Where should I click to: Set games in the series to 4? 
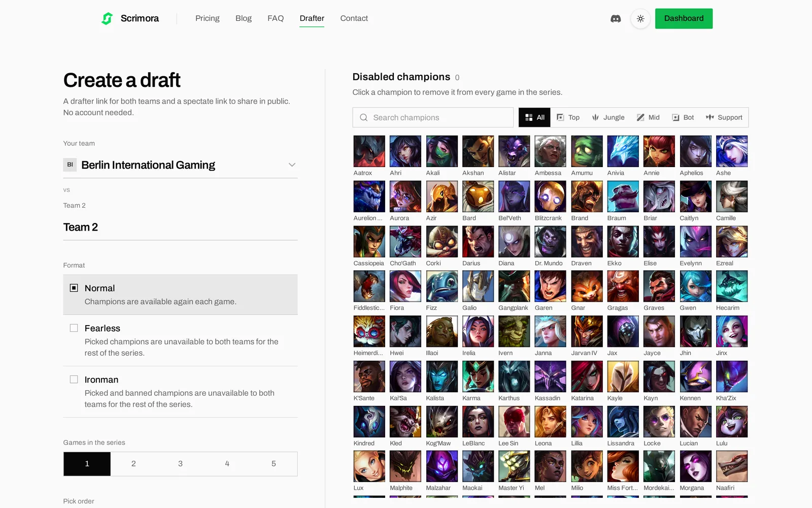point(227,464)
